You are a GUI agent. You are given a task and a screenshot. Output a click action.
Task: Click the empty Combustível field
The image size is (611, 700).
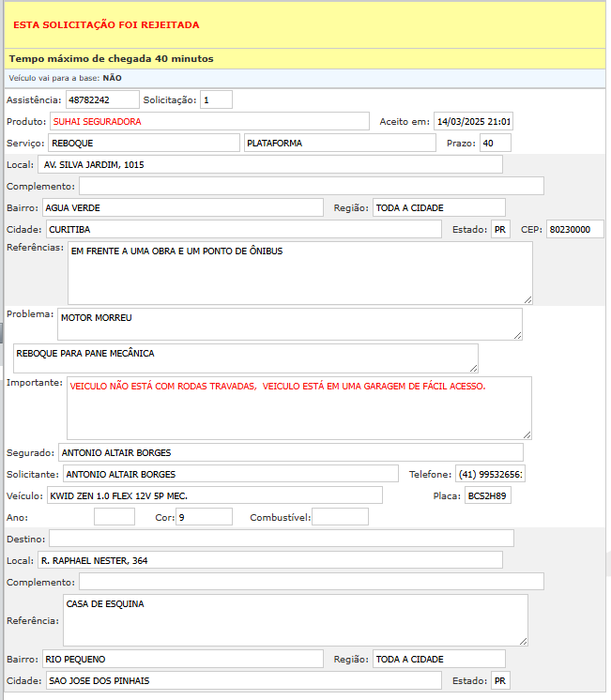[340, 517]
